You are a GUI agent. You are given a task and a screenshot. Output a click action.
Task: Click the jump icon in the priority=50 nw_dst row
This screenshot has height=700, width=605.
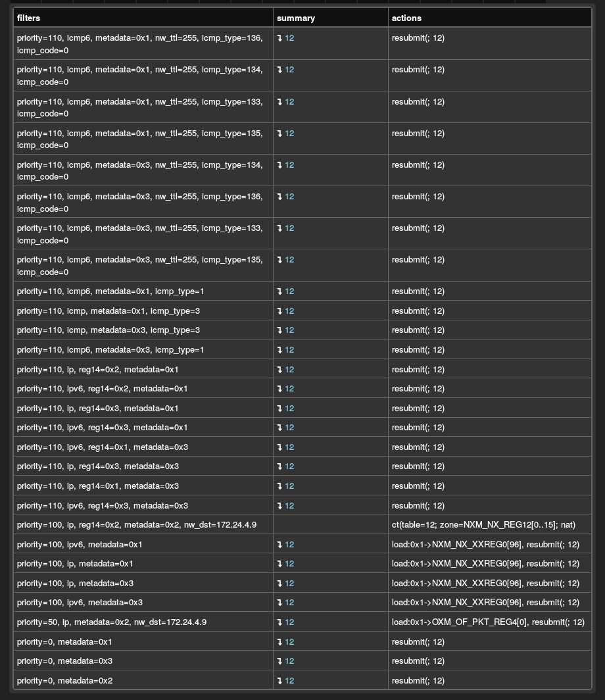pos(281,622)
